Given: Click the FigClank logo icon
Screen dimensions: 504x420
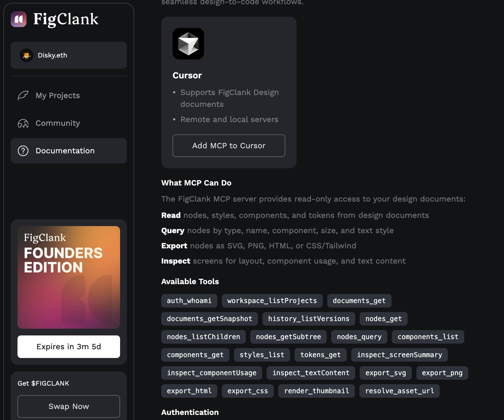Looking at the screenshot, I should pyautogui.click(x=19, y=19).
